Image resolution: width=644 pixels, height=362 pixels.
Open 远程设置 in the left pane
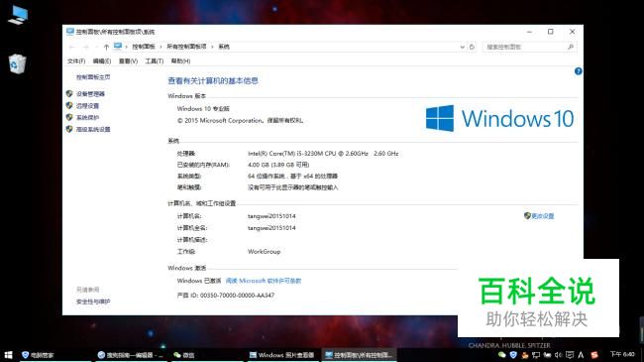coord(87,106)
